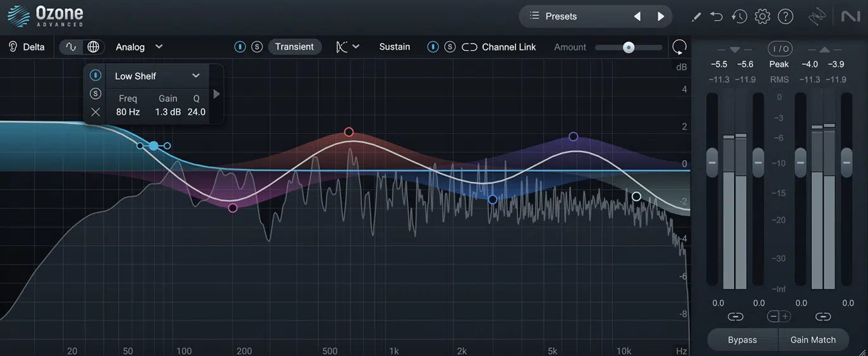Click the right handle of low shelf node
This screenshot has height=356, width=868.
tap(167, 146)
